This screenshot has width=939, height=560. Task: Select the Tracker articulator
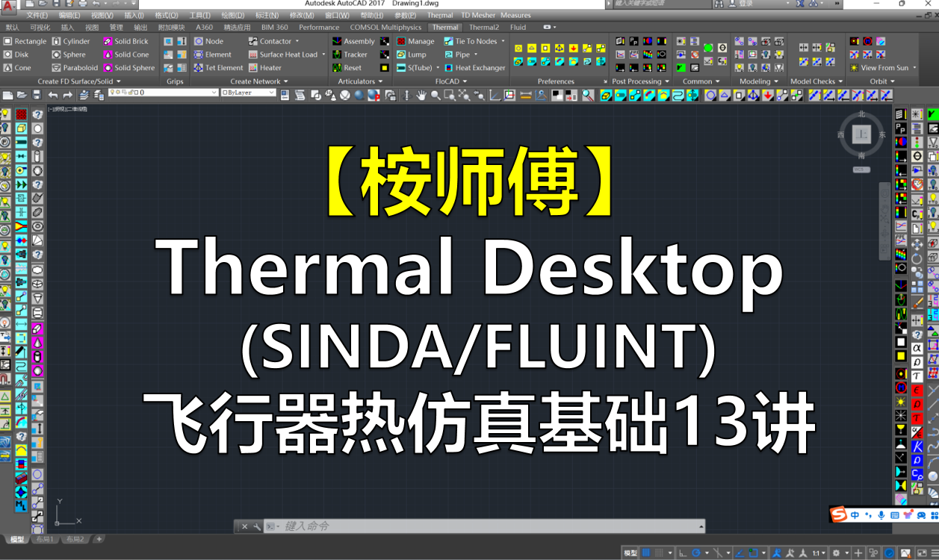[350, 55]
